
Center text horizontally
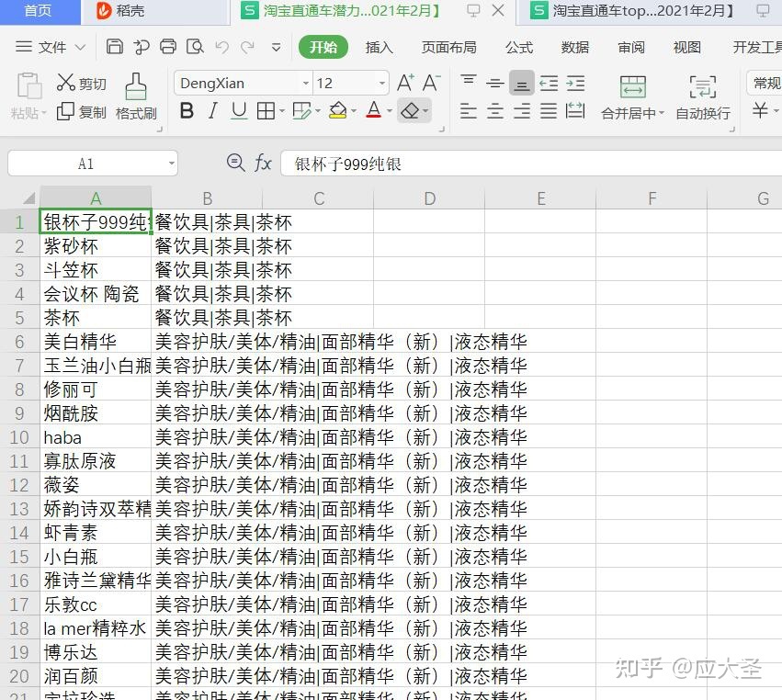494,110
